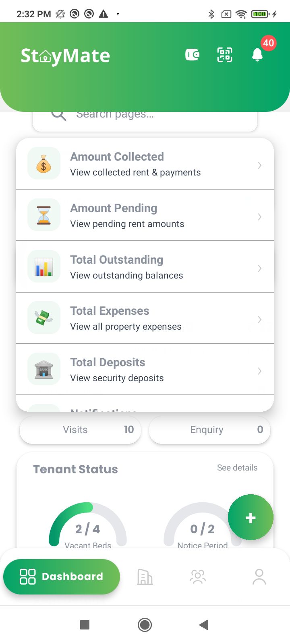Open the Visits count card
This screenshot has width=290, height=644.
click(80, 430)
